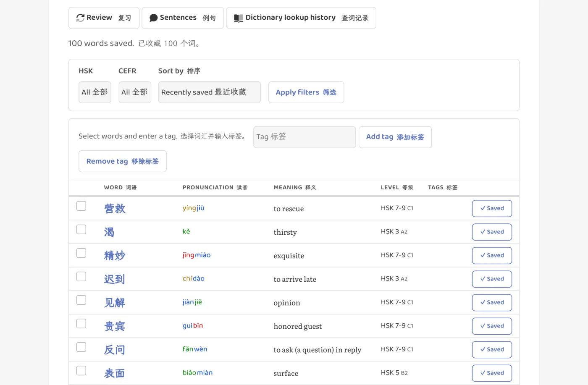Unsave 迟到 with its Saved button
This screenshot has height=385, width=588.
point(492,279)
